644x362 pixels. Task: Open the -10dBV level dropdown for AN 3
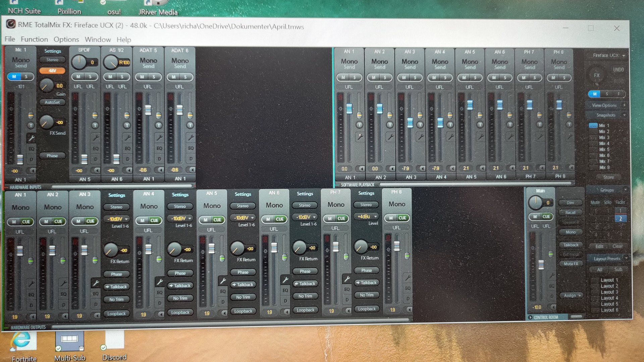[117, 219]
